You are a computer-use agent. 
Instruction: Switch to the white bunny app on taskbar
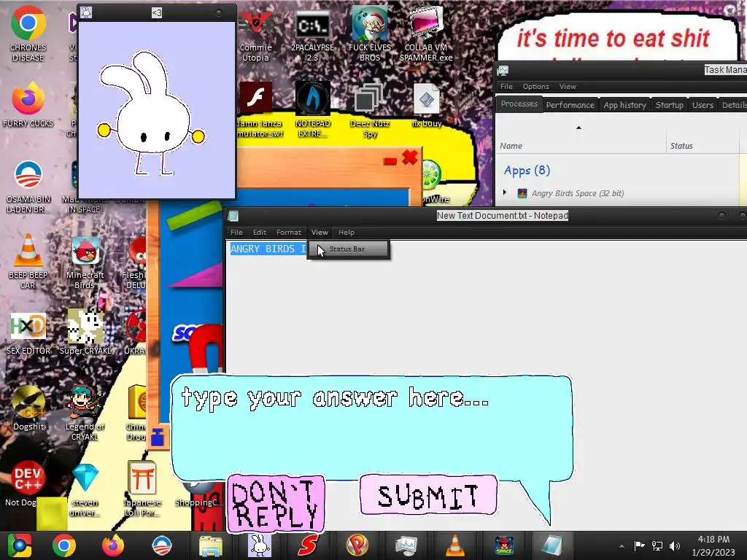point(260,545)
